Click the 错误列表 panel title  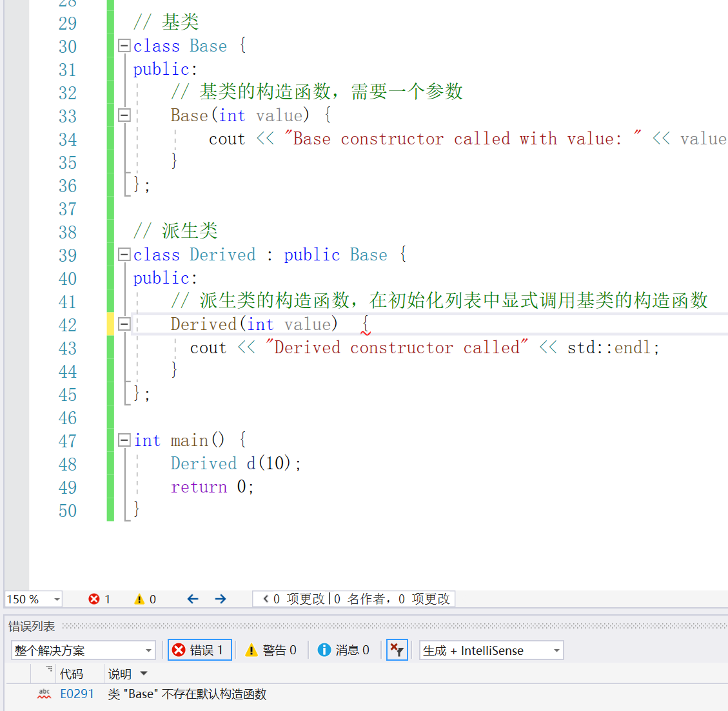point(32,627)
